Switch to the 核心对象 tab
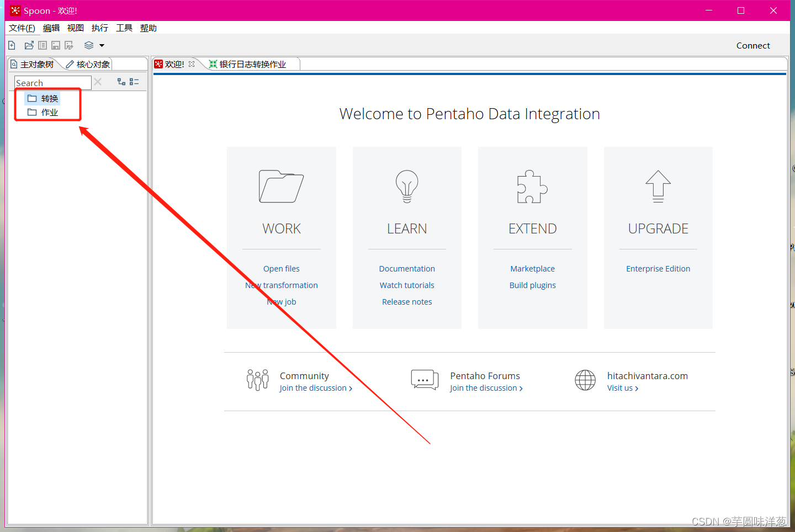Image resolution: width=795 pixels, height=532 pixels. 88,64
